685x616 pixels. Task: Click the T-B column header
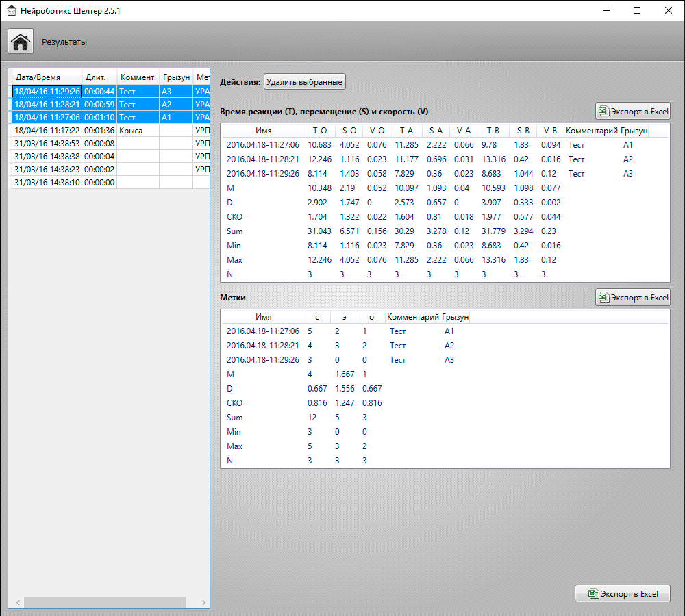pyautogui.click(x=493, y=131)
